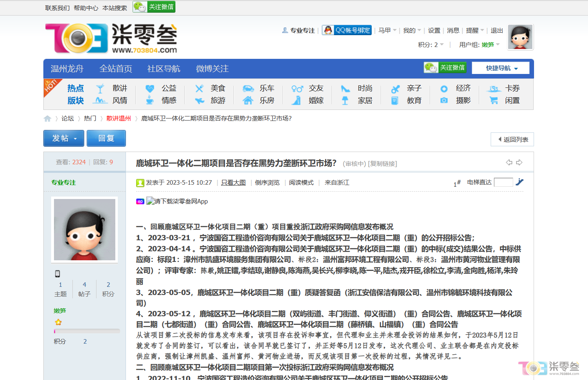Screen dimensions: 588x380
Task: Open the 发帖 dropdown button
Action: tap(64, 138)
